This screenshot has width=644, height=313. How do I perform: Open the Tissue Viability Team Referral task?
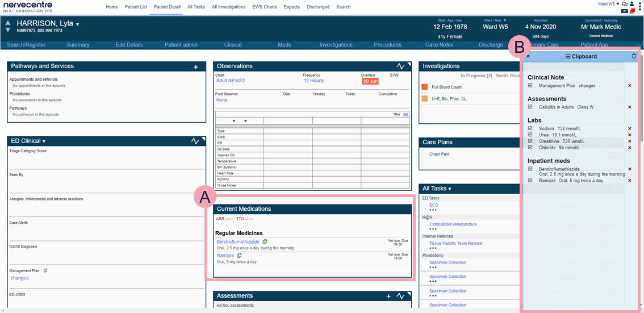point(455,243)
